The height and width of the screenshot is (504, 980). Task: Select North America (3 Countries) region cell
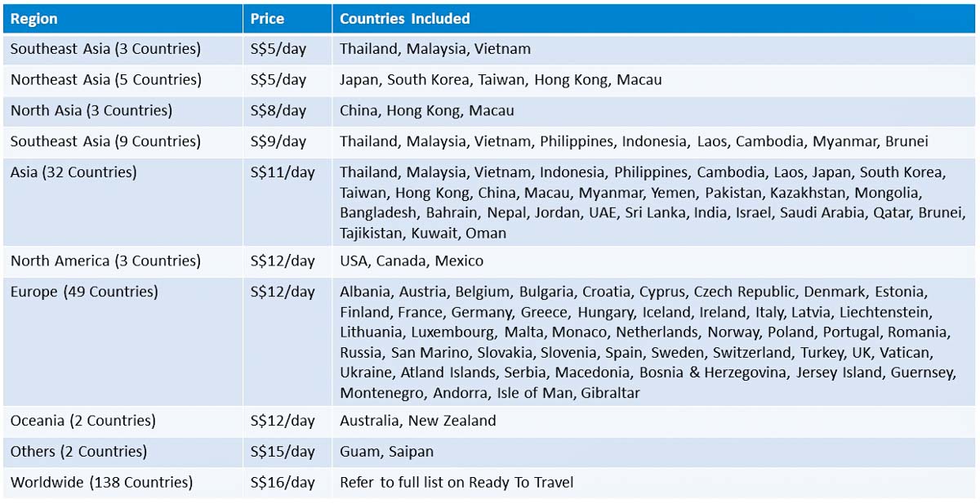click(122, 261)
